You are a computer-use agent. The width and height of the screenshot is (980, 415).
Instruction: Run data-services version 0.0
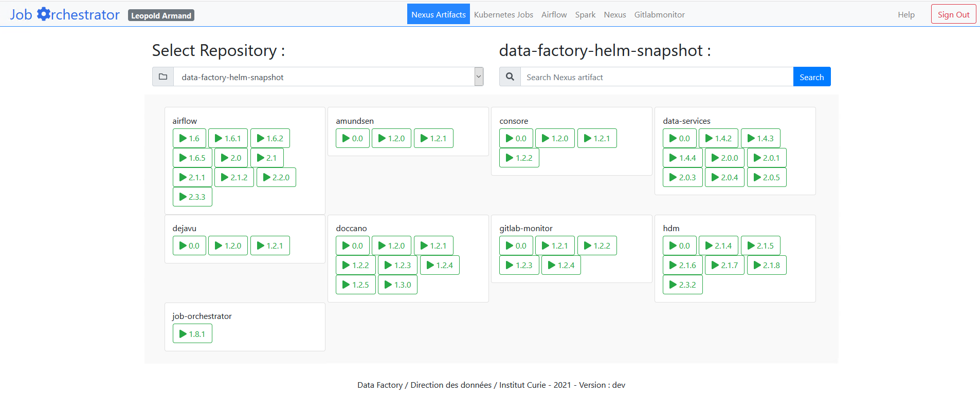pos(680,138)
